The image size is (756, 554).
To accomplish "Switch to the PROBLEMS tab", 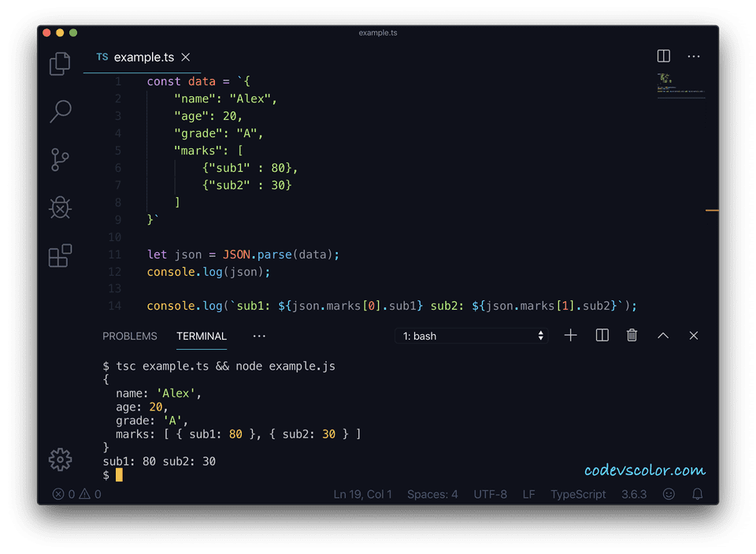I will click(x=130, y=336).
